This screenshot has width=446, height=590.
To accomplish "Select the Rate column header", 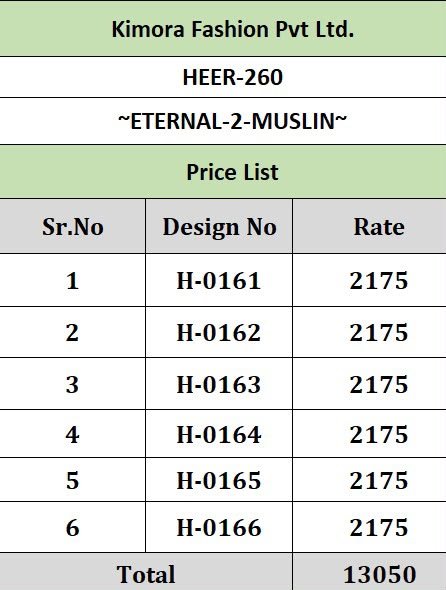I will [x=370, y=227].
